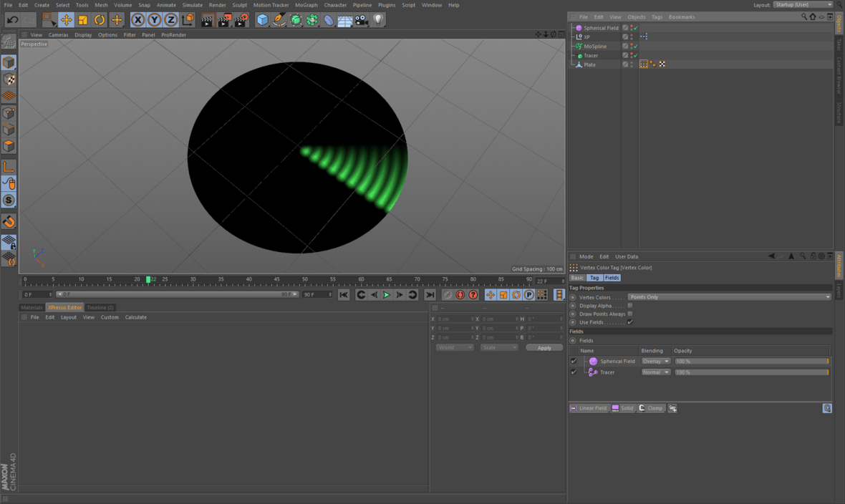845x504 pixels.
Task: Disable Use Fields checkbox
Action: 630,321
